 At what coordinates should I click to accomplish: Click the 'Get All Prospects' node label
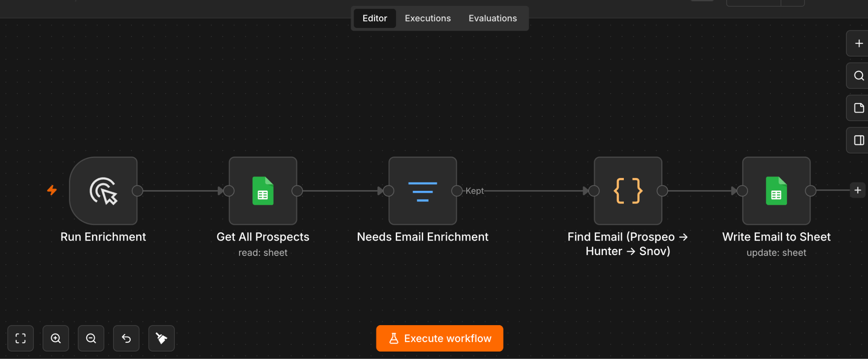(x=263, y=237)
